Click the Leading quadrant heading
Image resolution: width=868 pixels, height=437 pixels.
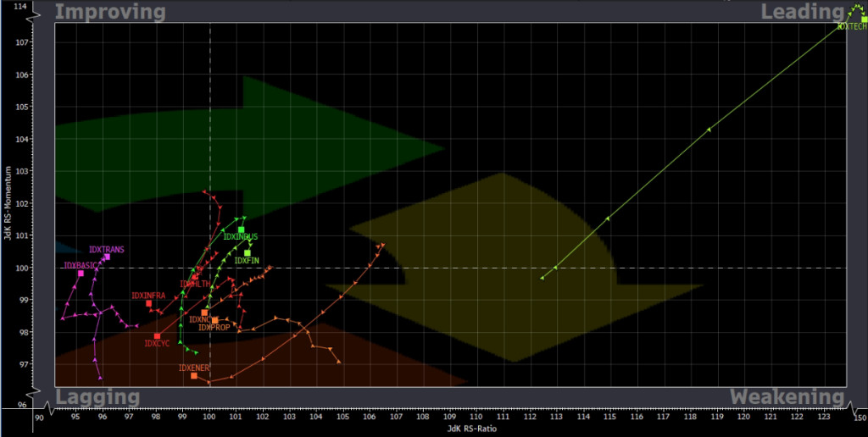801,12
